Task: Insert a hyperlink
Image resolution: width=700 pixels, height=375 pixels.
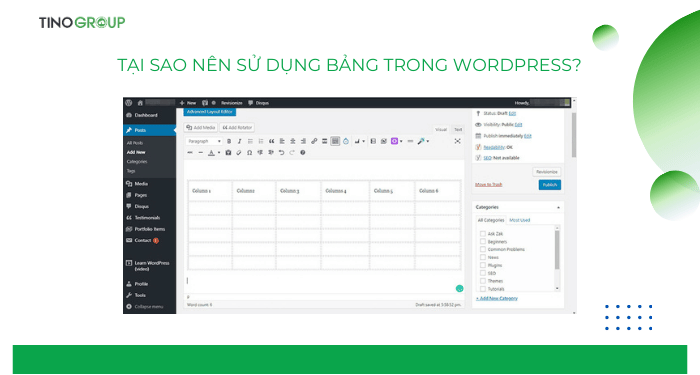Action: [x=314, y=142]
